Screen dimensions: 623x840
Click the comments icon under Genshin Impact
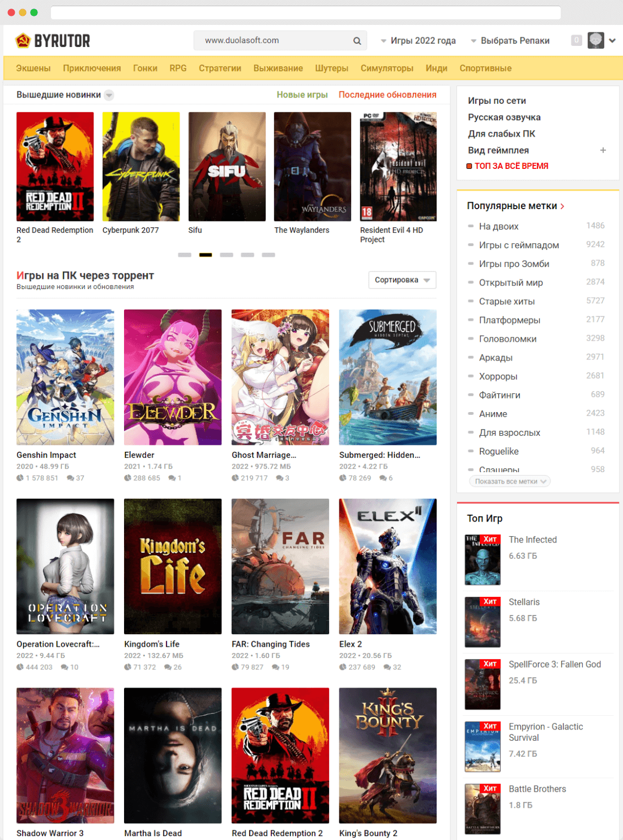click(70, 478)
